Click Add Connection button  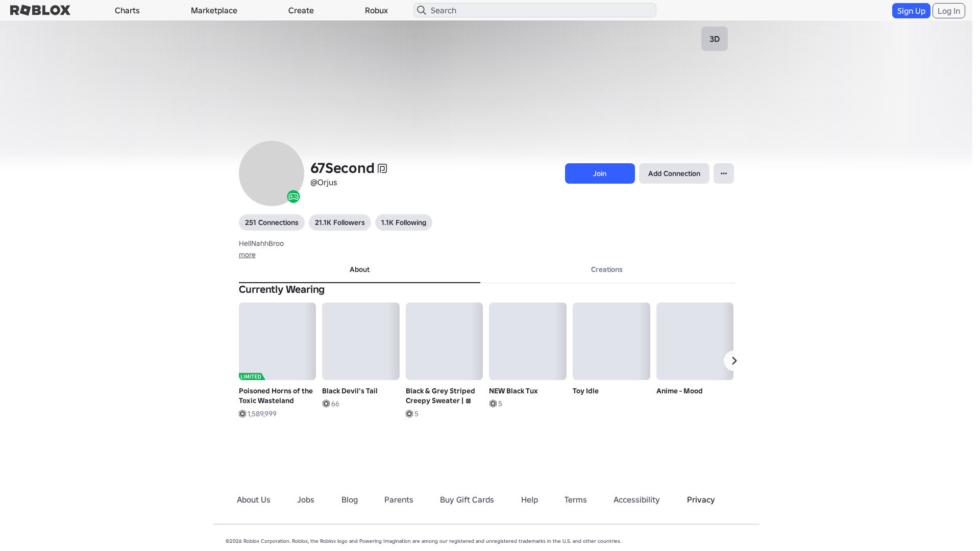674,173
